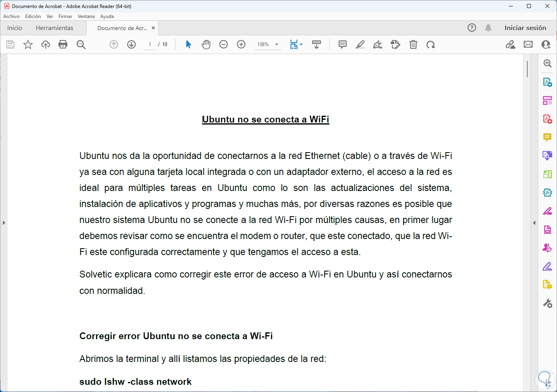
Task: Click the trash delete icon
Action: click(413, 44)
